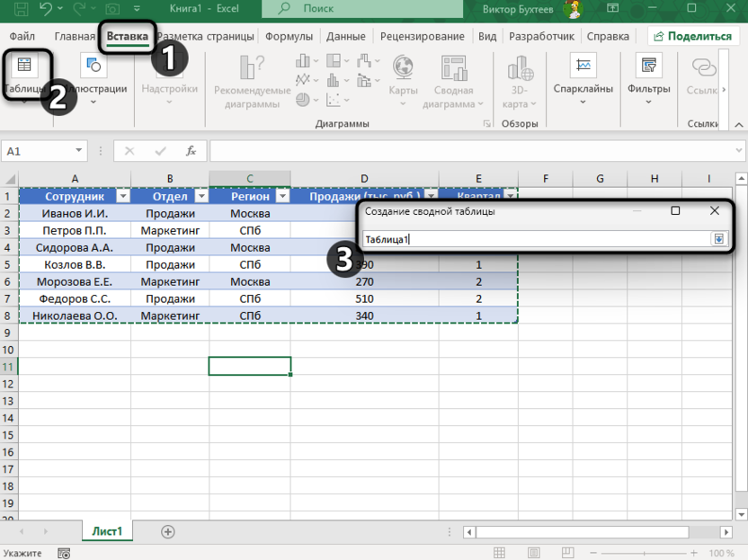This screenshot has height=560, width=748.
Task: Click the insert function fx icon
Action: [191, 151]
